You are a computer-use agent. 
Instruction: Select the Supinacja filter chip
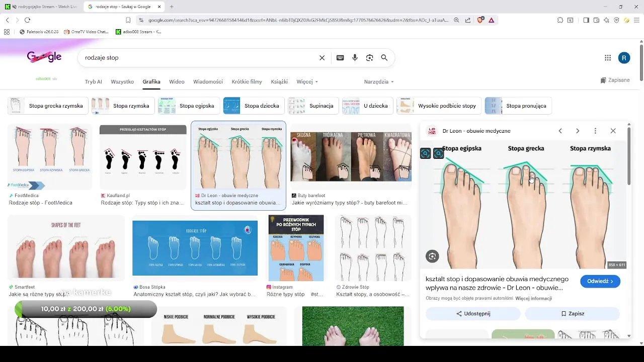coord(313,106)
